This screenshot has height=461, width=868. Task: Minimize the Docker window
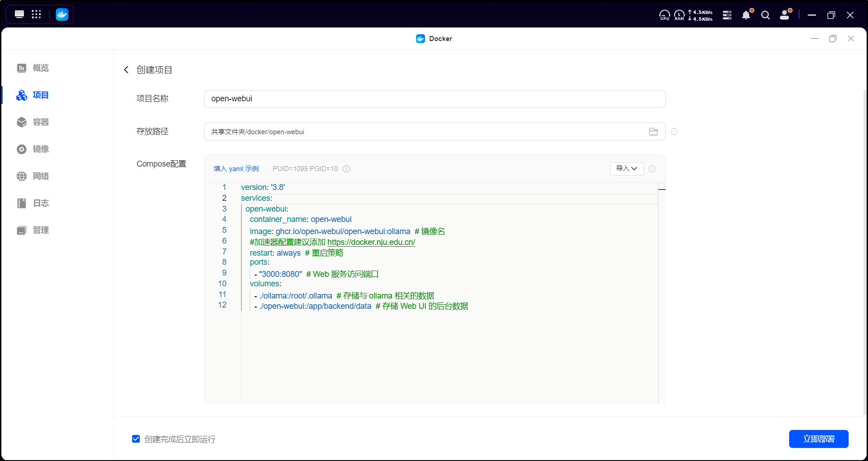(x=815, y=39)
